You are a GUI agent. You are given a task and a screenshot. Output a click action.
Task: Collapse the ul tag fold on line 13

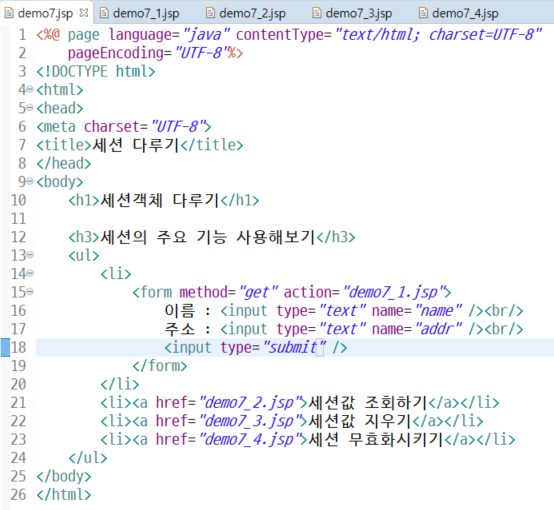click(30, 255)
